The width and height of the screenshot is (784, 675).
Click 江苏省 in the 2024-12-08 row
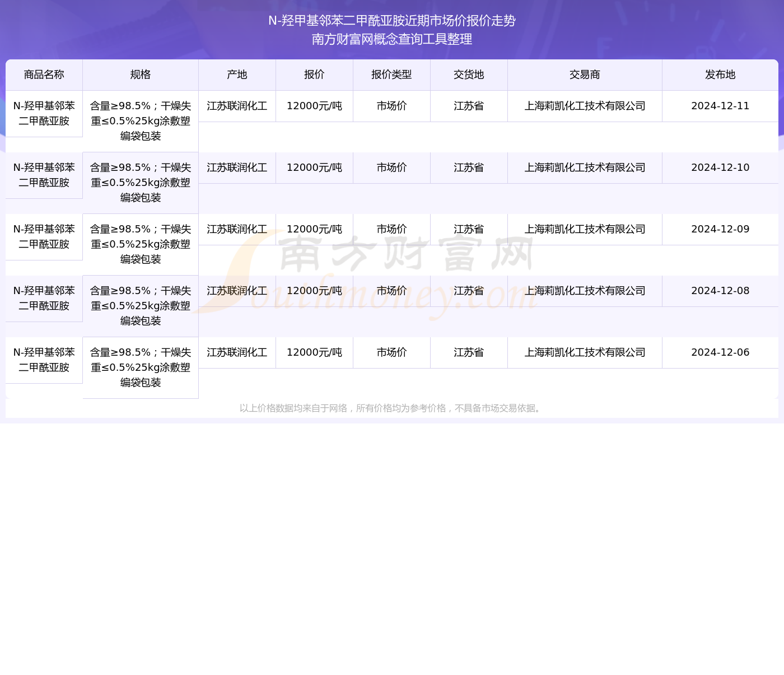pyautogui.click(x=469, y=291)
